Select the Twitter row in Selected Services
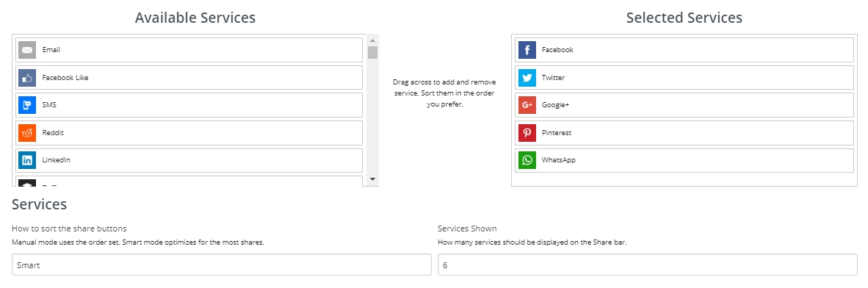Viewport: 868px width, 288px height. 684,78
